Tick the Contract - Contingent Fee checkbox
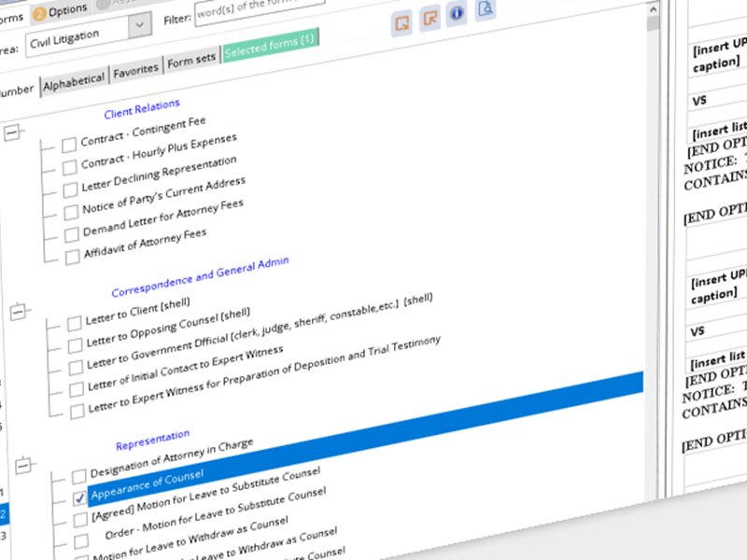Viewport: 747px width, 560px height. pos(69,145)
